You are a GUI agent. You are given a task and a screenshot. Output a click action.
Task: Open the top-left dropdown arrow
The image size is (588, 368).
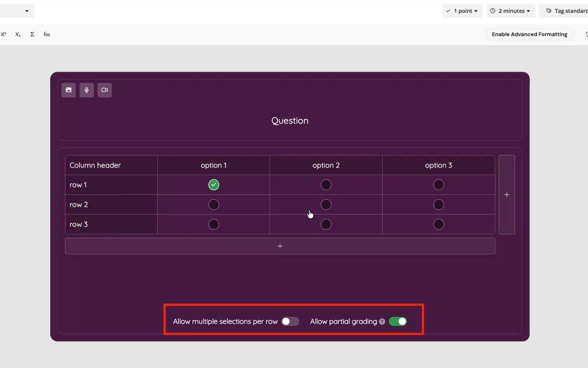(x=27, y=11)
